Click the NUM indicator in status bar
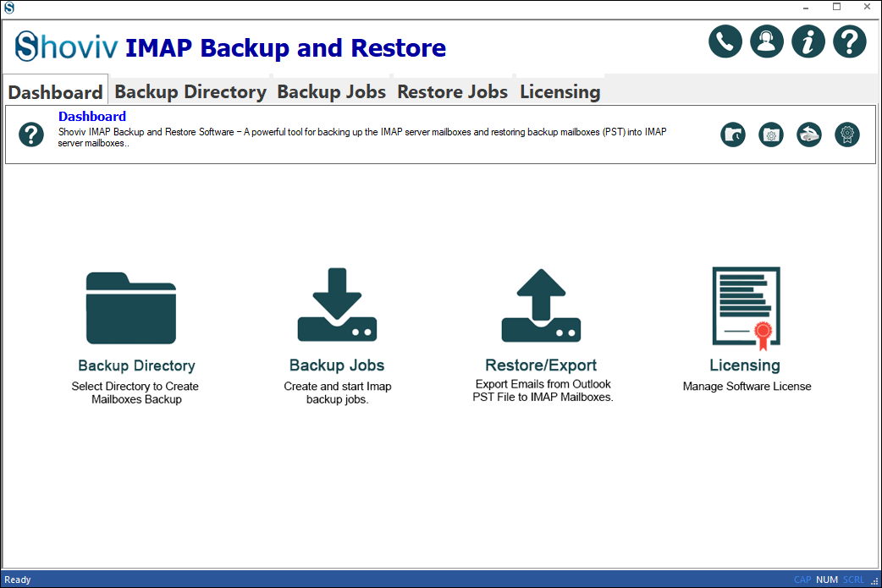This screenshot has height=588, width=882. [827, 580]
